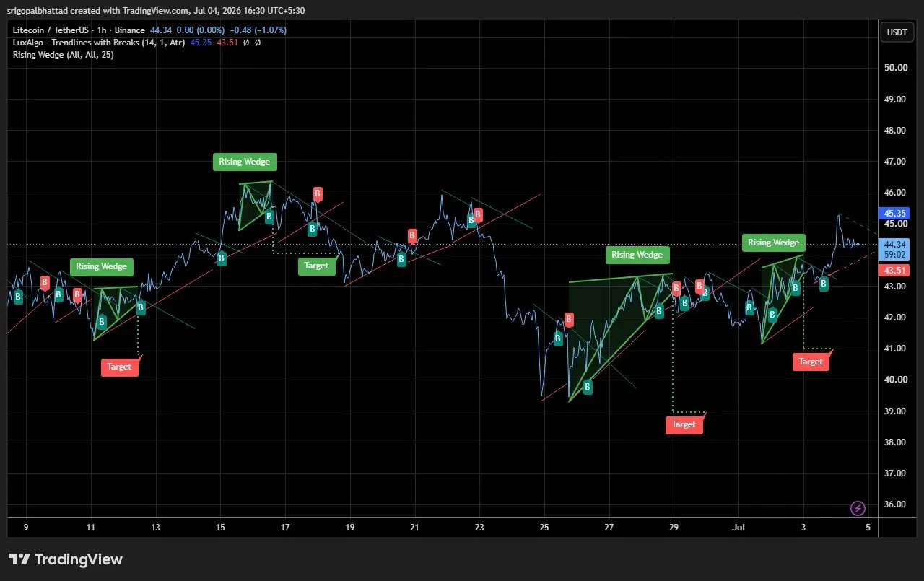Select the LuxAlgo Trendlines with Breaks legend
The width and height of the screenshot is (924, 581).
(97, 43)
